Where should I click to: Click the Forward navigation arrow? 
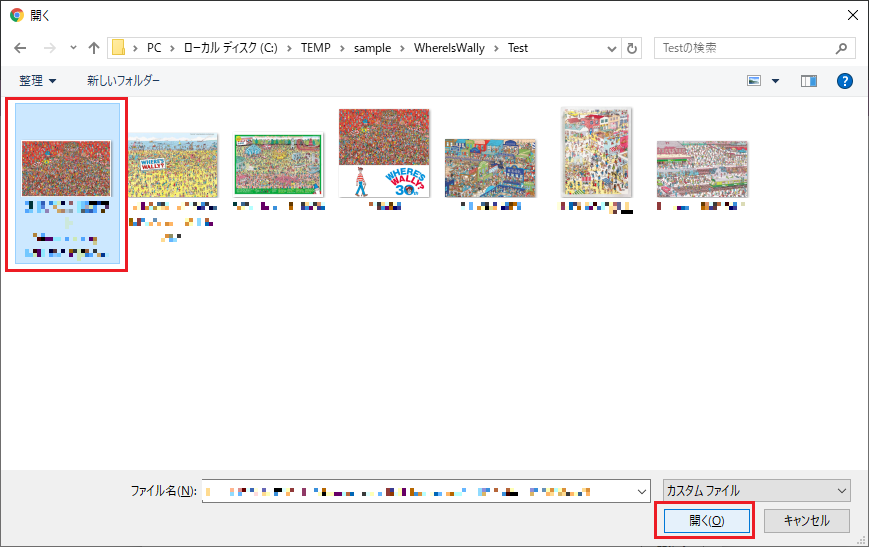(x=47, y=48)
